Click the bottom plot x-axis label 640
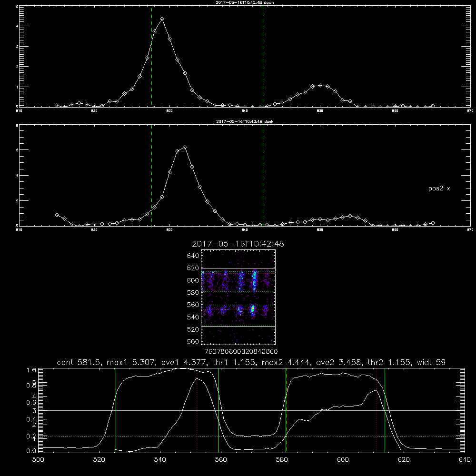Image resolution: width=476 pixels, height=476 pixels. [465, 460]
